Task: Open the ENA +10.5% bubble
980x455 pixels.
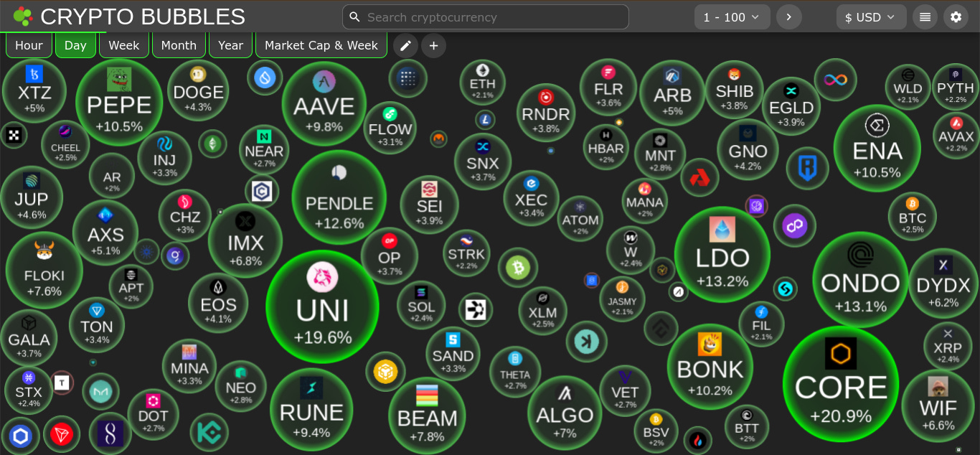Action: 877,148
